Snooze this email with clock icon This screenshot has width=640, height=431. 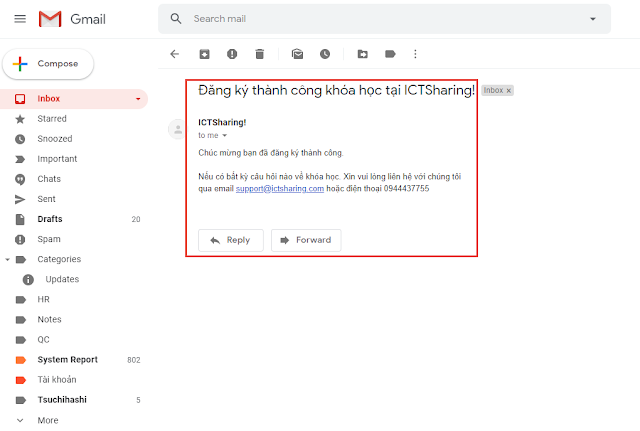coord(325,54)
